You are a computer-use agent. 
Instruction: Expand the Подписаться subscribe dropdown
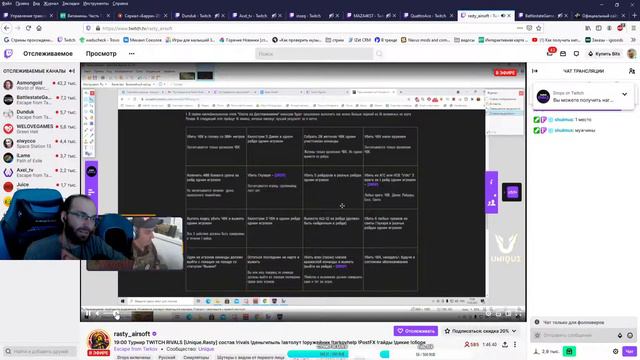click(514, 331)
